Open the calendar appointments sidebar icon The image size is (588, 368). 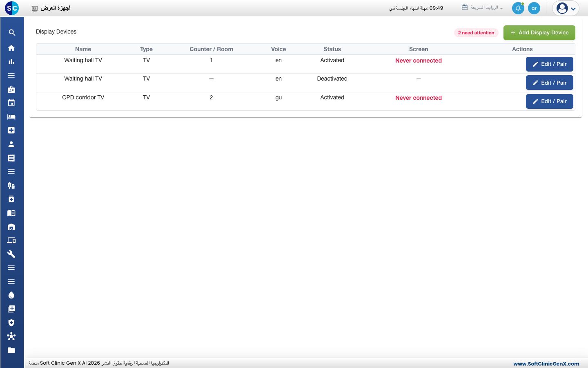point(11,103)
